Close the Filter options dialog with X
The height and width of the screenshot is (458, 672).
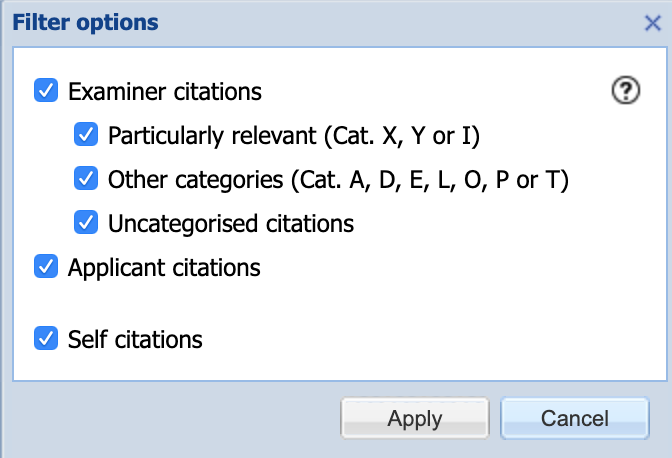(x=652, y=24)
